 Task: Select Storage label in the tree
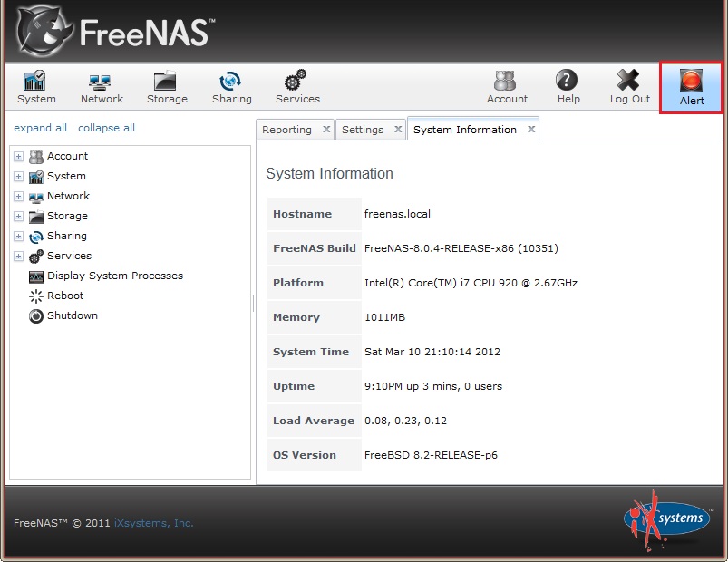67,216
